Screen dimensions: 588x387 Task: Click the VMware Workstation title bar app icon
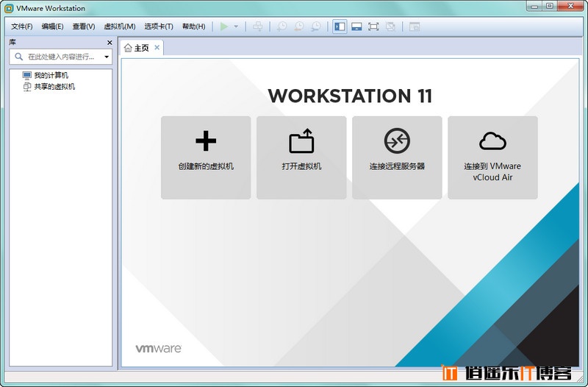coord(9,8)
